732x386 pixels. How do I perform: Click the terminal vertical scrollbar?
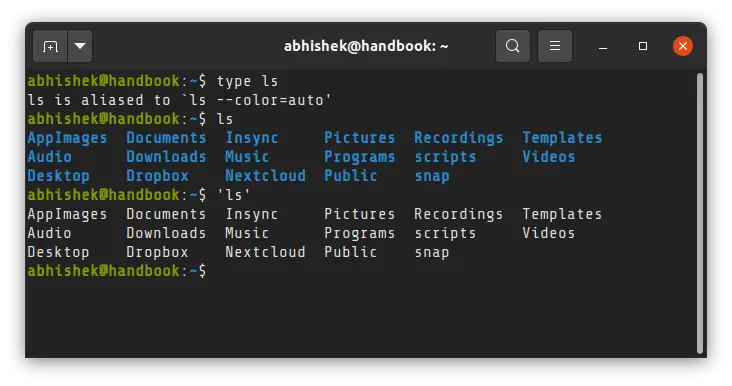tap(699, 213)
